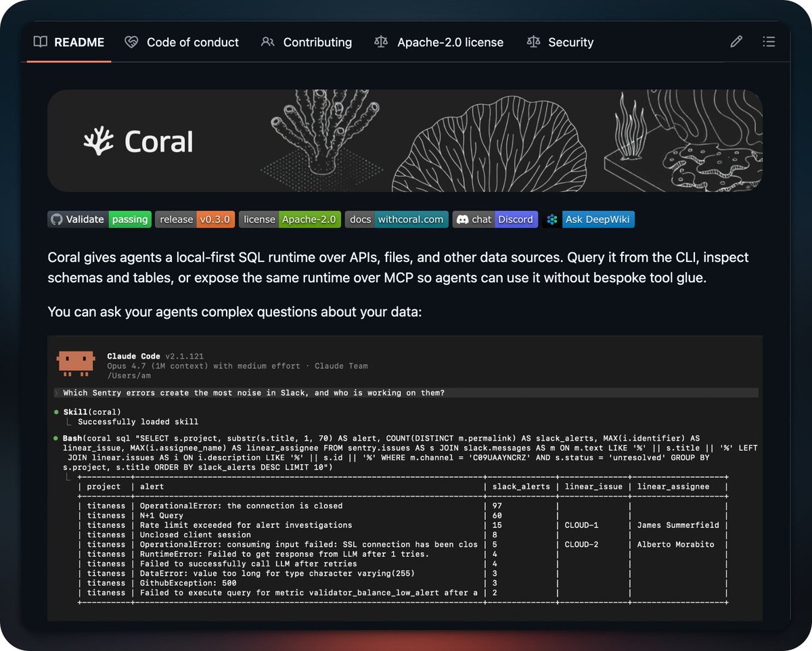Image resolution: width=812 pixels, height=651 pixels.
Task: Click the Ask DeepWiki badge
Action: [589, 219]
